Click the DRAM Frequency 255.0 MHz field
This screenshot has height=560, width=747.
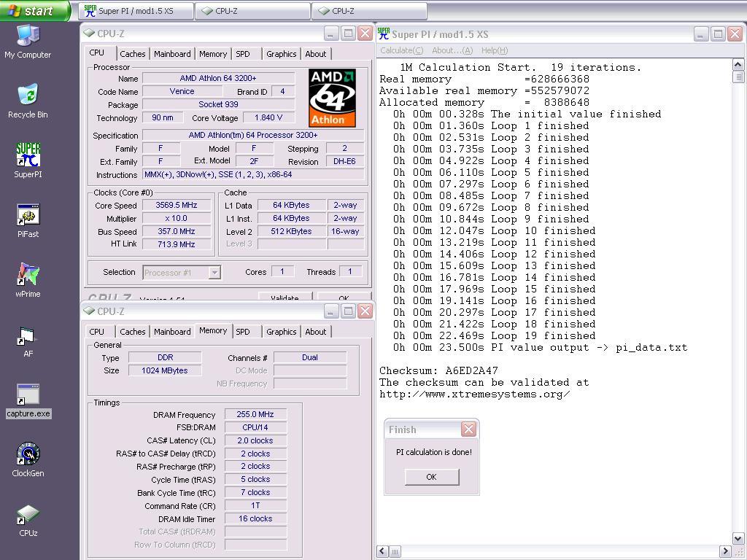click(255, 414)
